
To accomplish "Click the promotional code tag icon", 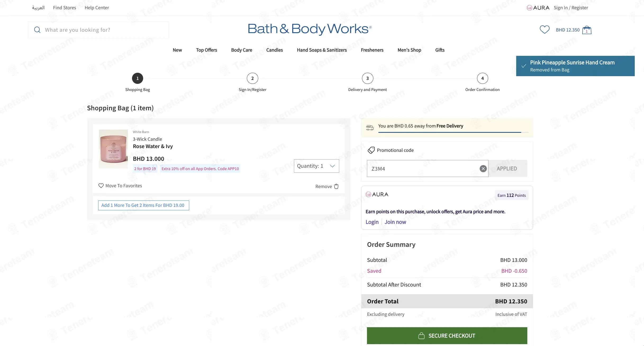I will [371, 150].
